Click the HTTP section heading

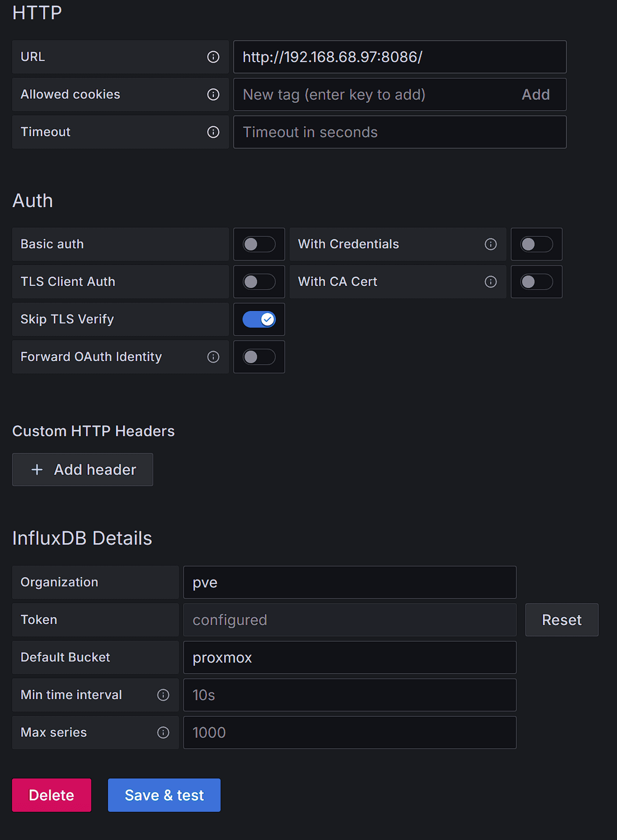tap(37, 13)
